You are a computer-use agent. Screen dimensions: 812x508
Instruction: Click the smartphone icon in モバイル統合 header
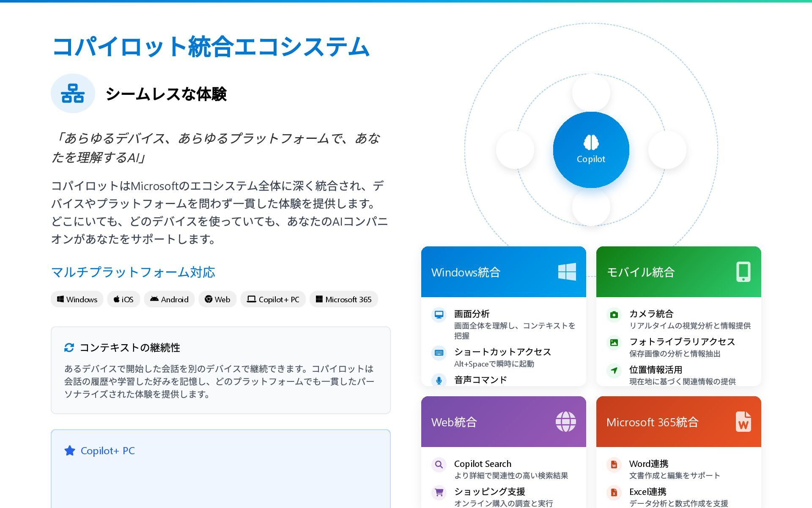click(x=743, y=272)
